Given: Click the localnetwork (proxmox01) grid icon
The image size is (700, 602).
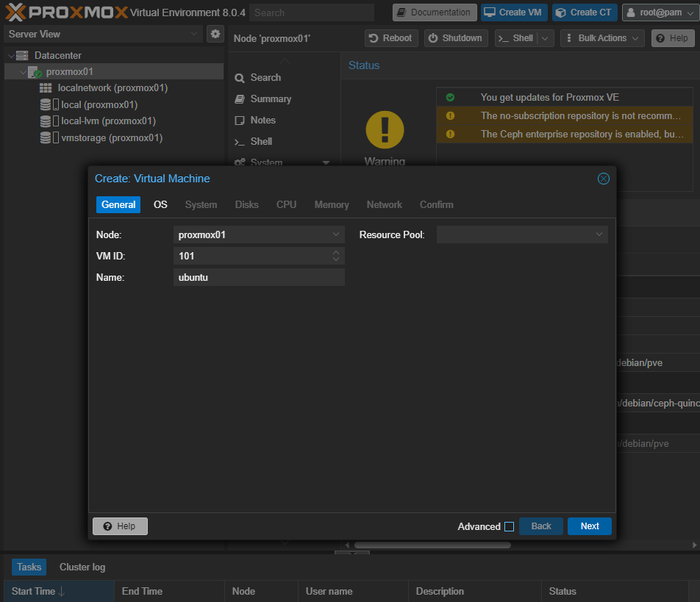Looking at the screenshot, I should [x=46, y=88].
